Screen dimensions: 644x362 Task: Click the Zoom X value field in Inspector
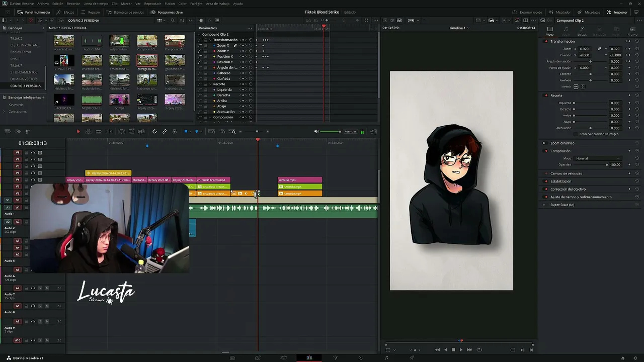[585, 49]
